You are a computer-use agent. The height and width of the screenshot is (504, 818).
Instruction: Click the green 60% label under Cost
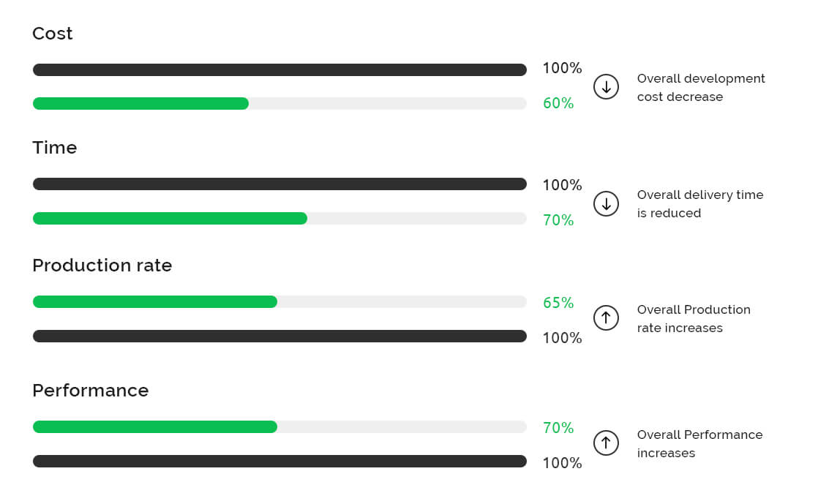558,104
